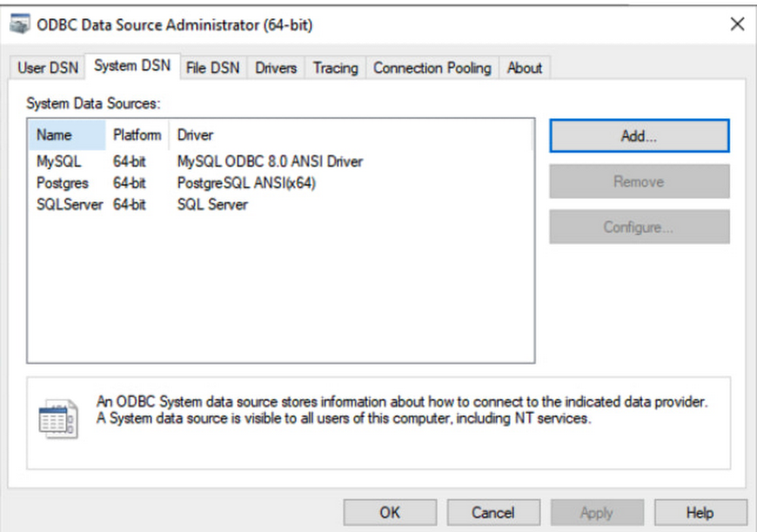Click the data source info icon

click(58, 418)
